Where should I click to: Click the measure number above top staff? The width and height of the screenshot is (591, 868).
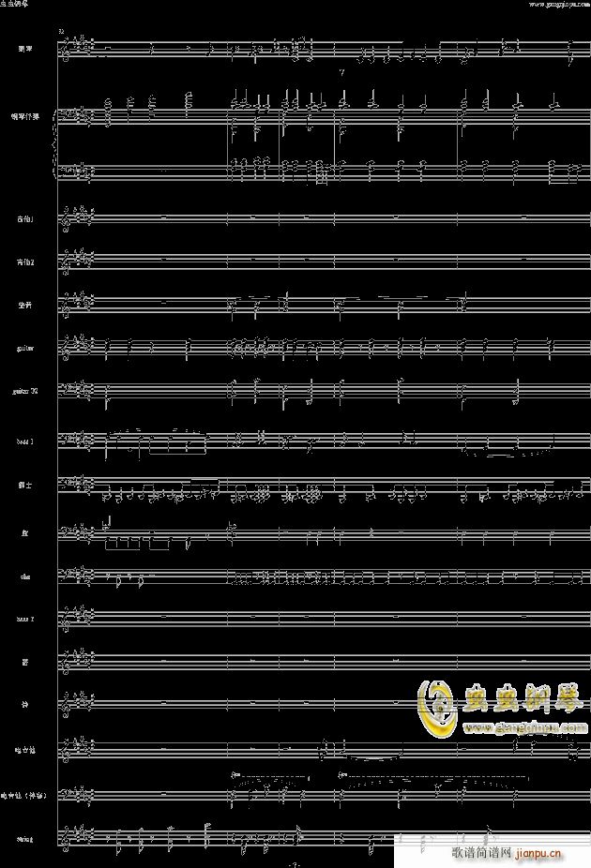coord(61,31)
